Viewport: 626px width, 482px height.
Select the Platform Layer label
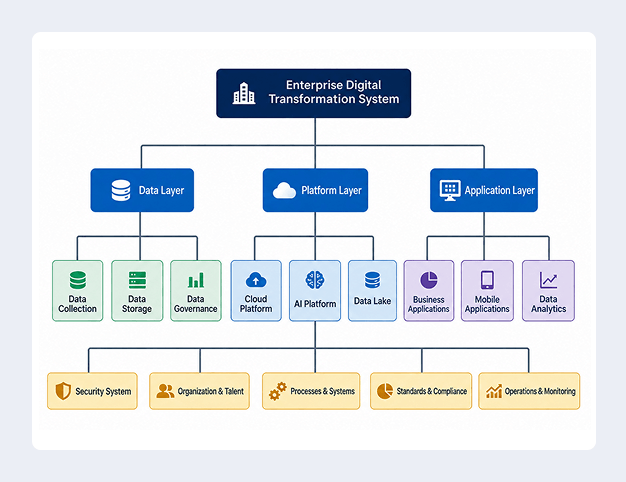pos(331,190)
